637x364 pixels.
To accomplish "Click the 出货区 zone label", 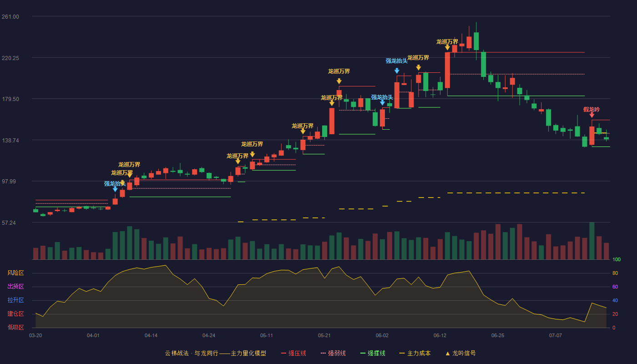I will tap(15, 287).
